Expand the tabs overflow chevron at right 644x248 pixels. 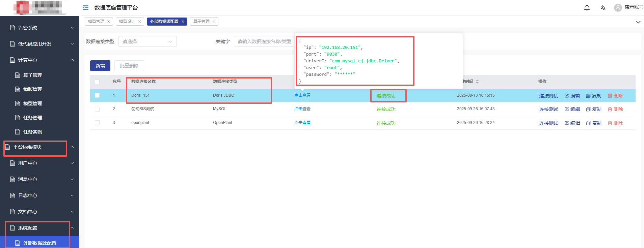[638, 22]
